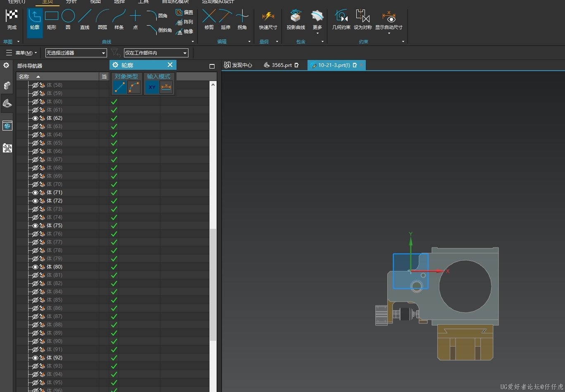Switch input mode to parameter dimensions
Image resolution: width=565 pixels, height=392 pixels.
point(166,87)
